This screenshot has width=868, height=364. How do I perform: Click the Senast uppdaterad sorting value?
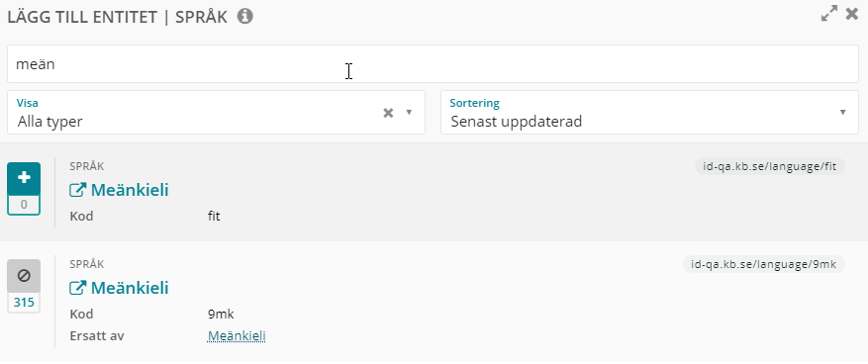pos(516,121)
